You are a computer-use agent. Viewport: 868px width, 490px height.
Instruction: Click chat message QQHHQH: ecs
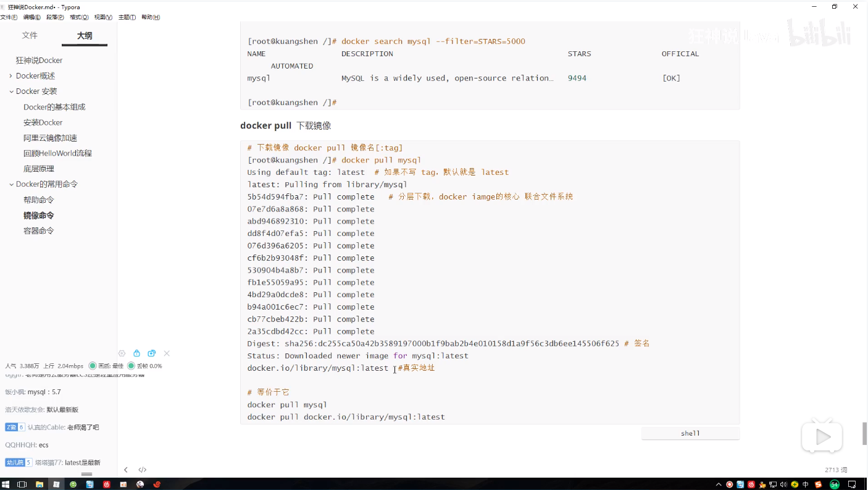click(x=27, y=445)
